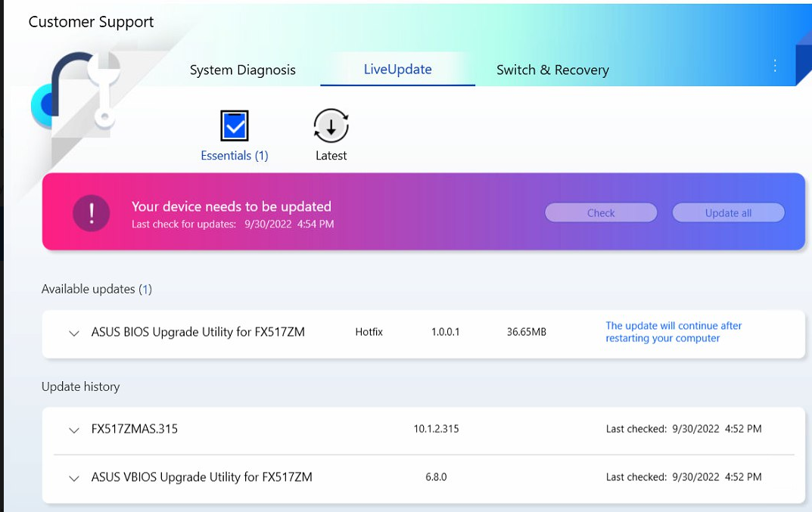Click the exclamation alert icon in banner

(x=91, y=213)
